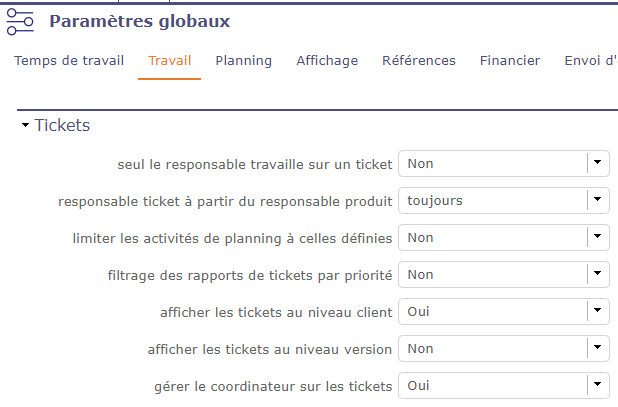Collapse the Tickets section triangle

[x=25, y=126]
